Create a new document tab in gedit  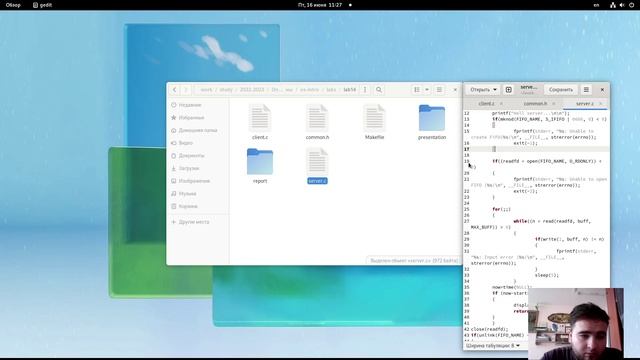(x=509, y=90)
